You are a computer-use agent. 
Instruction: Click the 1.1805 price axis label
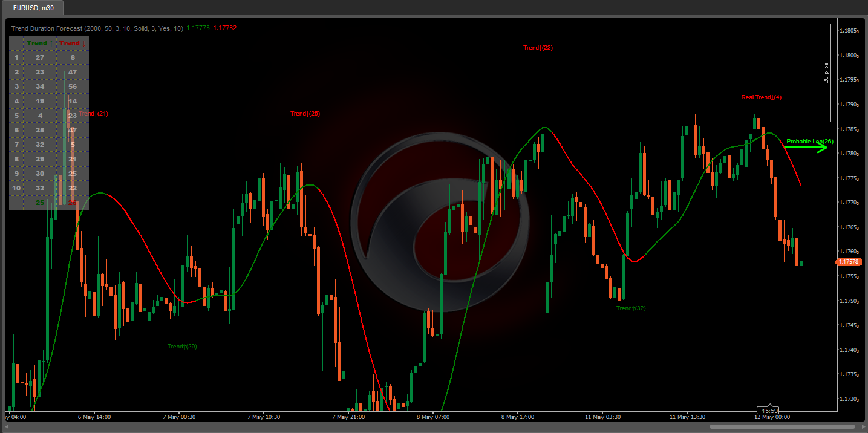point(849,31)
